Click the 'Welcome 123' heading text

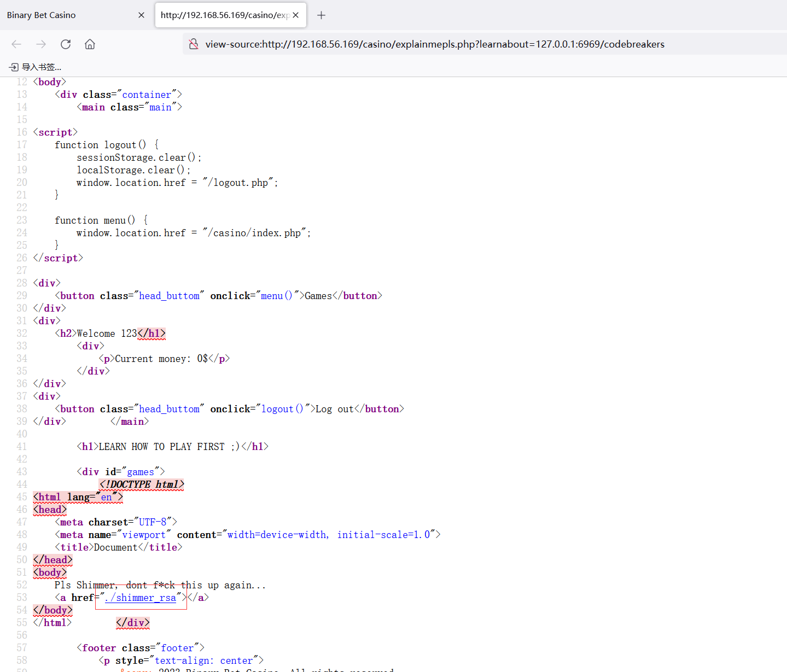coord(107,334)
